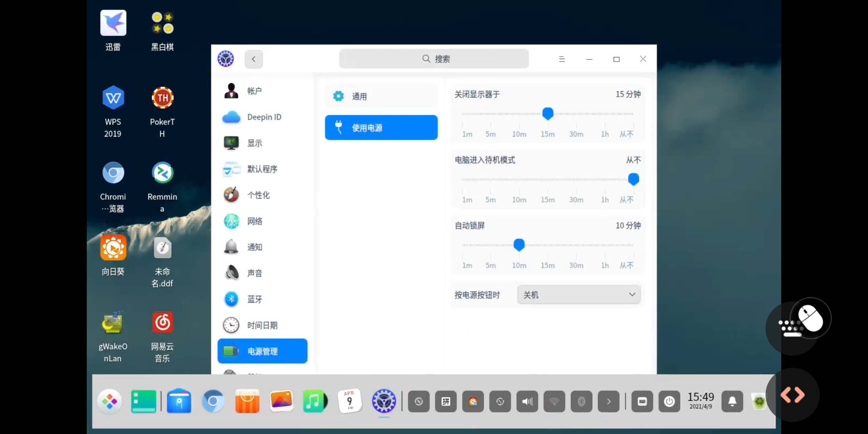
Task: Open the 声音 sound settings
Action: 254,273
